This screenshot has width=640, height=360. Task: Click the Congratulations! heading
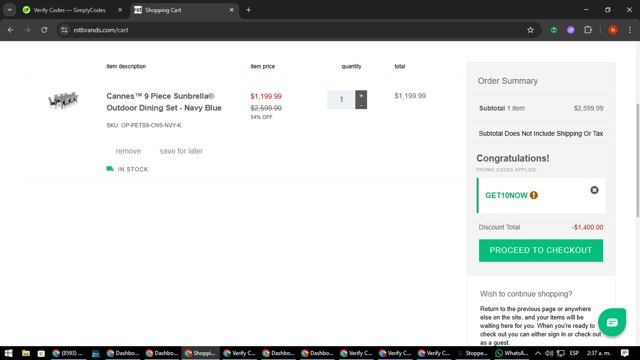[x=513, y=158]
